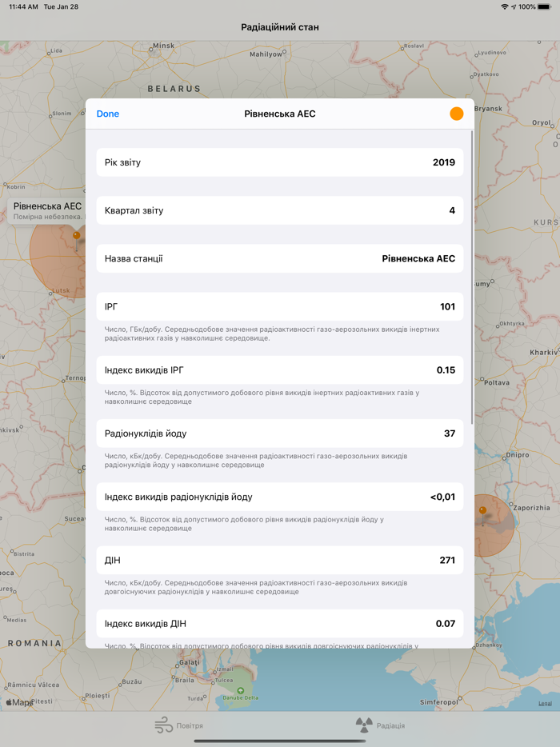Tap the Minsk city label on the map

[x=163, y=46]
